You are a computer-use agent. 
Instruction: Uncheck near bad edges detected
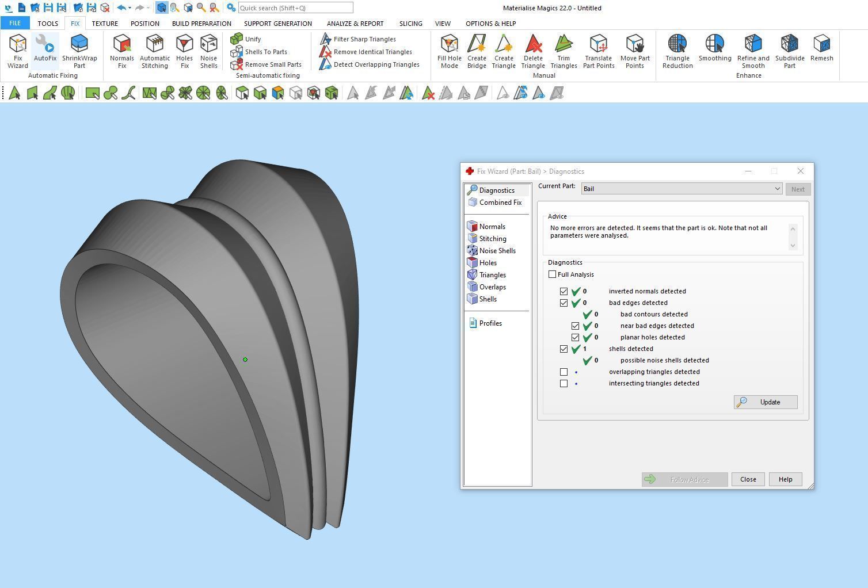point(576,326)
